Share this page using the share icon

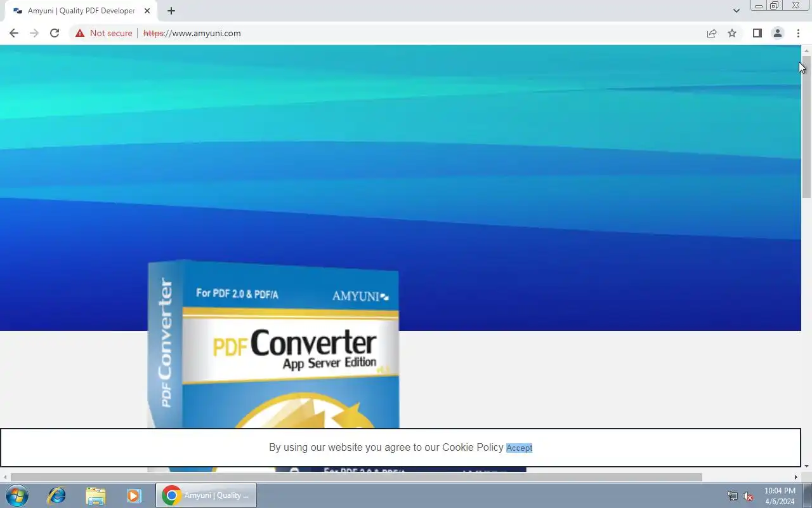pos(712,33)
